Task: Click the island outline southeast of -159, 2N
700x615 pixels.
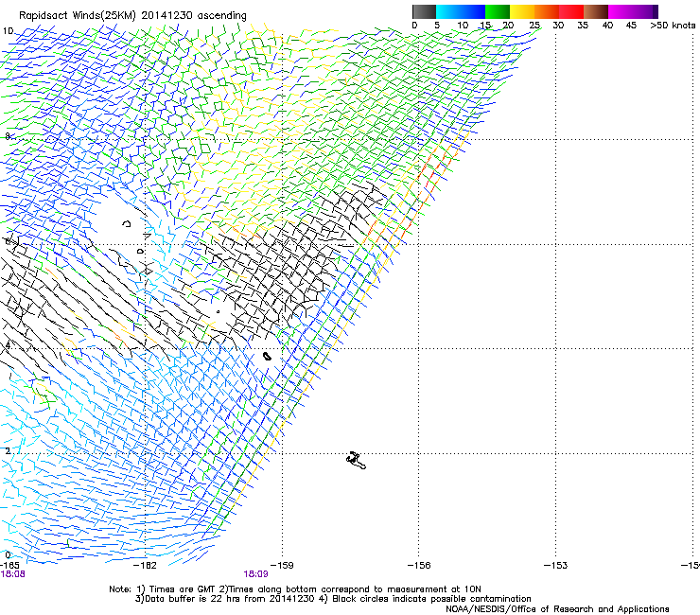Action: [356, 460]
